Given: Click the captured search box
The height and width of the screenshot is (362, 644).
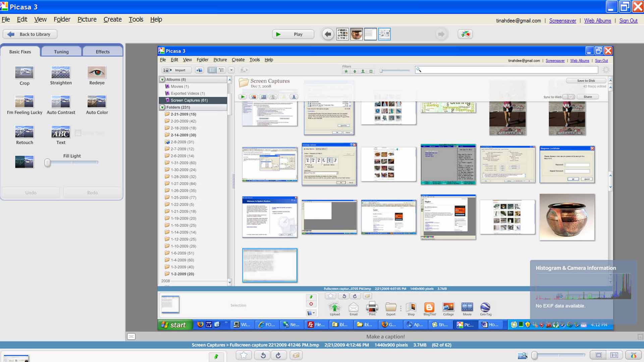Looking at the screenshot, I should click(506, 70).
